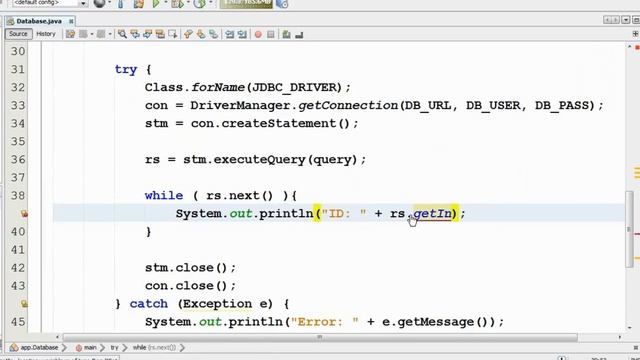The image size is (640, 360).
Task: Switch to History view
Action: tap(46, 34)
